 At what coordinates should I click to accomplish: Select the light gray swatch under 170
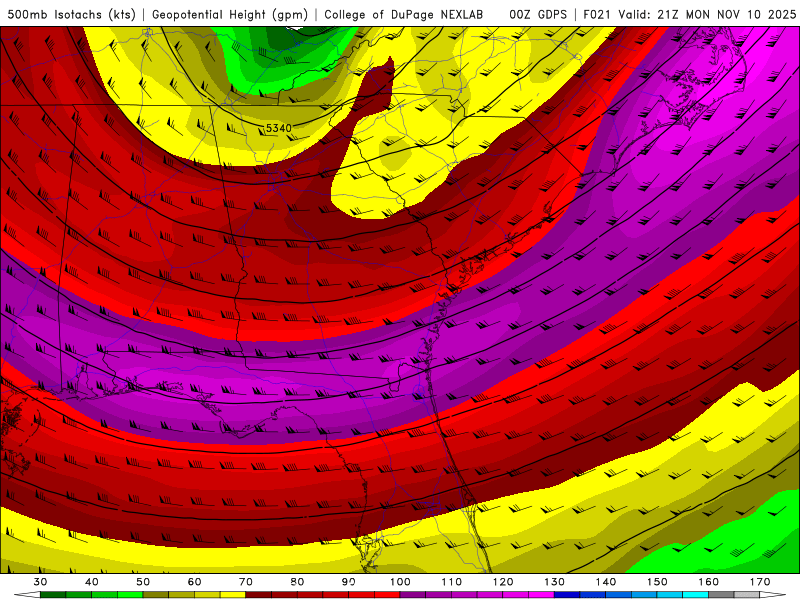click(x=747, y=595)
